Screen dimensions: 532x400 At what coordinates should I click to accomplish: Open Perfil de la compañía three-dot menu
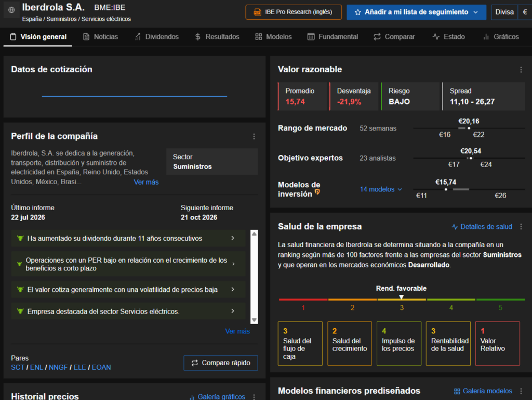tap(254, 136)
